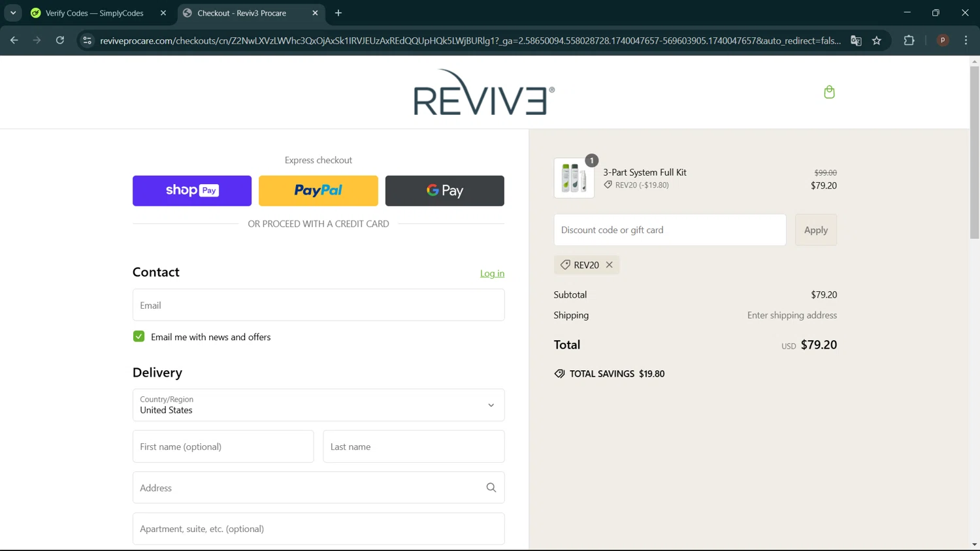980x551 pixels.
Task: Click the REV20 applied code tag
Action: (x=586, y=264)
